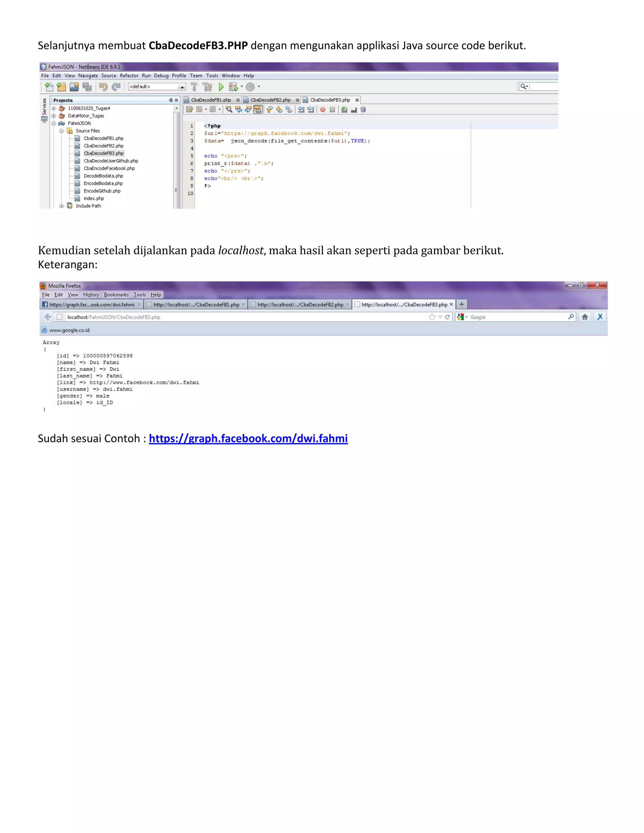Open the Navigate menu in NetBeans

[88, 76]
